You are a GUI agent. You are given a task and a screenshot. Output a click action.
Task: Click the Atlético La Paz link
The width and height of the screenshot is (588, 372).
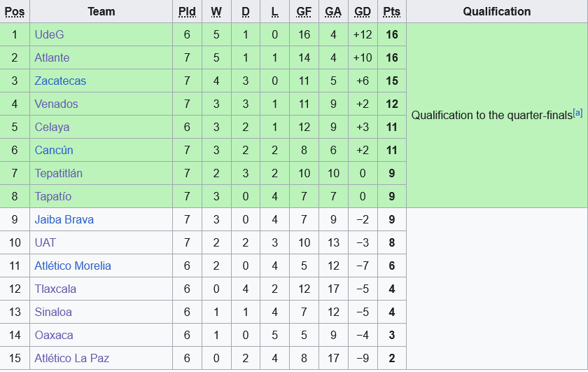tap(72, 358)
